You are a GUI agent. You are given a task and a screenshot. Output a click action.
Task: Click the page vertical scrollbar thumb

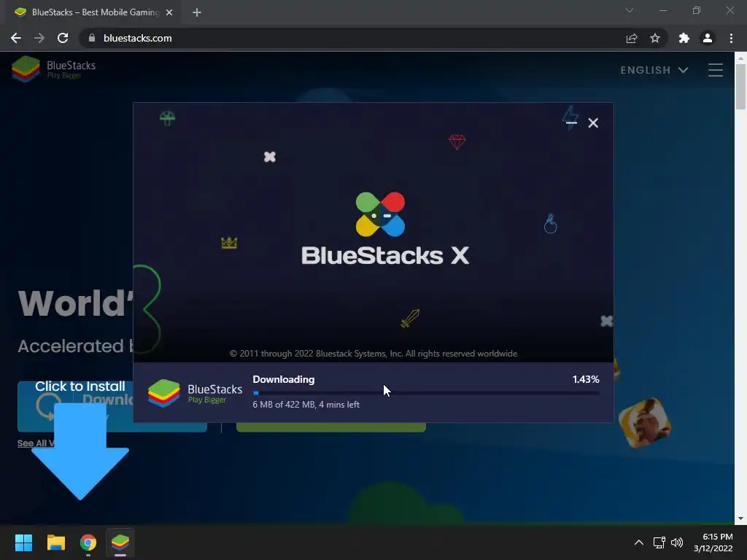[740, 87]
